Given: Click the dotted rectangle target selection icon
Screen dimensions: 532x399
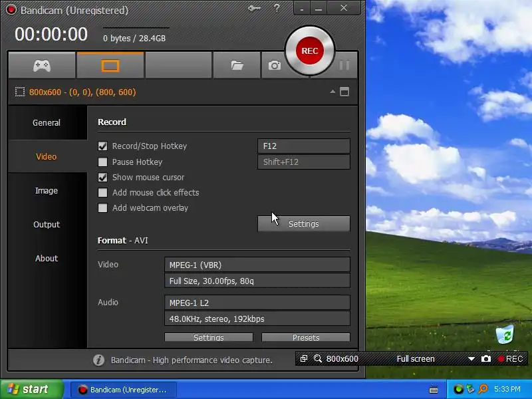Looking at the screenshot, I should [x=20, y=92].
